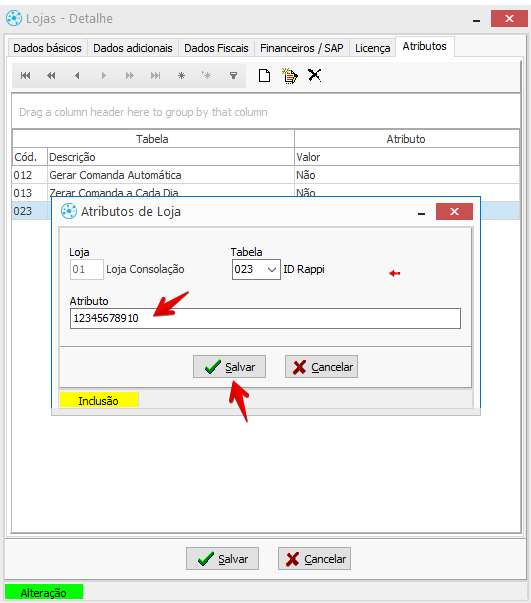Save attribute in Atributos de Loja dialog
The height and width of the screenshot is (603, 531).
click(x=229, y=367)
